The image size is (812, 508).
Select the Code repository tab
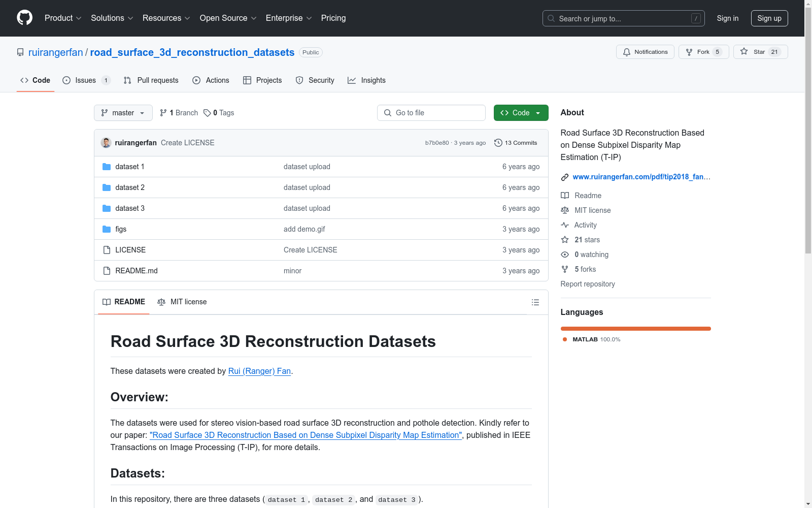point(36,80)
